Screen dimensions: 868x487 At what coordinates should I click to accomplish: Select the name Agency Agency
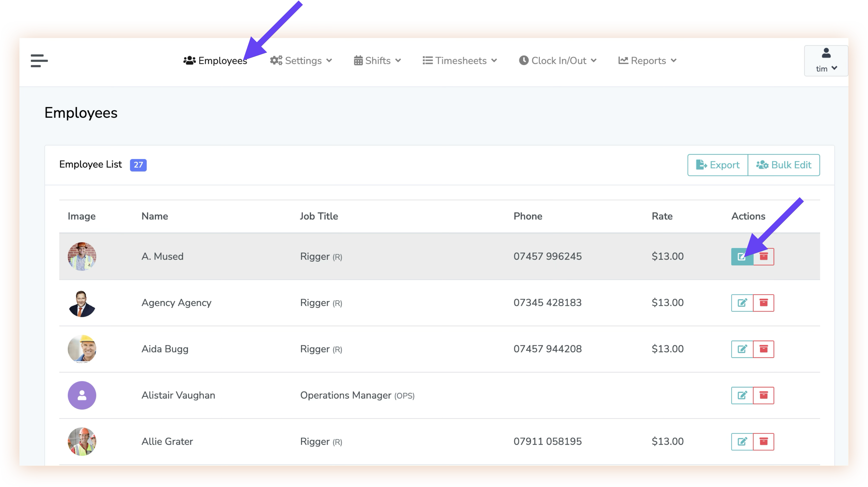point(176,303)
